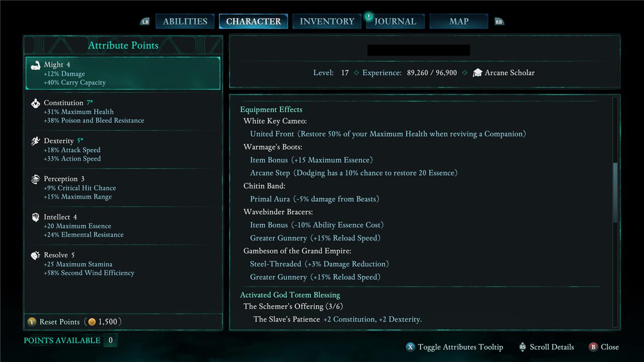This screenshot has height=362, width=644.
Task: Click the Perception eye icon
Action: (35, 179)
